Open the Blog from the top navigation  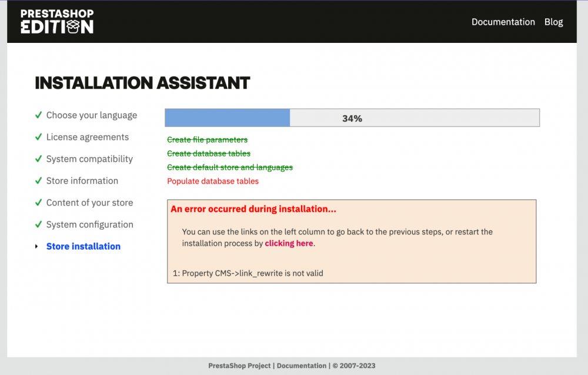553,22
